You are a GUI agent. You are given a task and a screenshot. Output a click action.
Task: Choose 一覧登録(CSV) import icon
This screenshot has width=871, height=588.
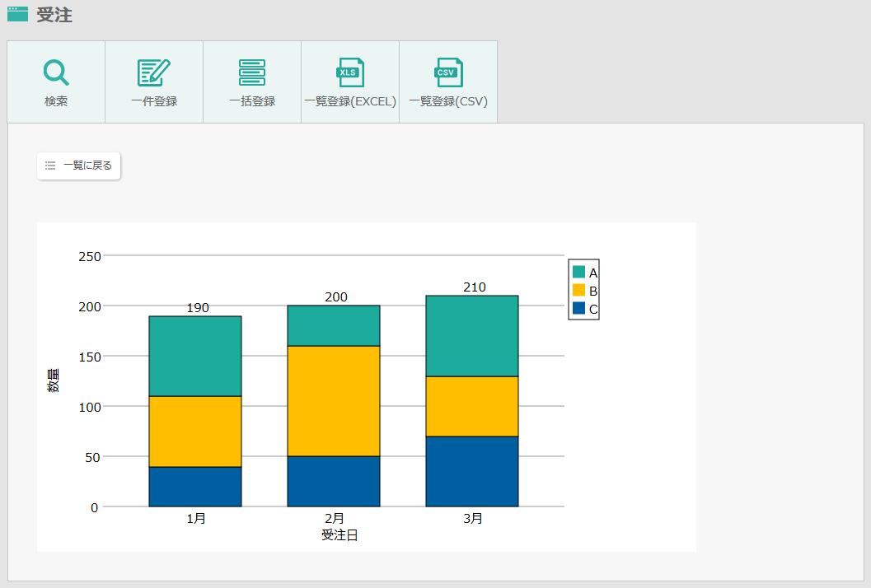pyautogui.click(x=448, y=72)
